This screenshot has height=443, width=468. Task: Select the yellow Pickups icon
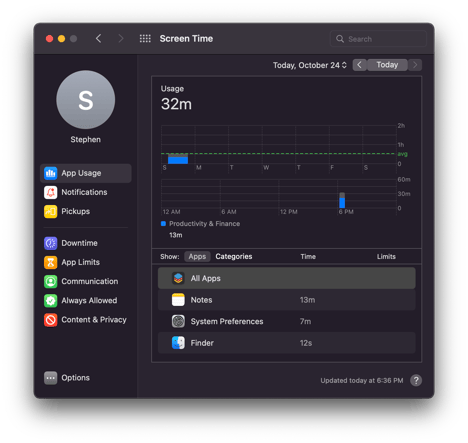(50, 211)
